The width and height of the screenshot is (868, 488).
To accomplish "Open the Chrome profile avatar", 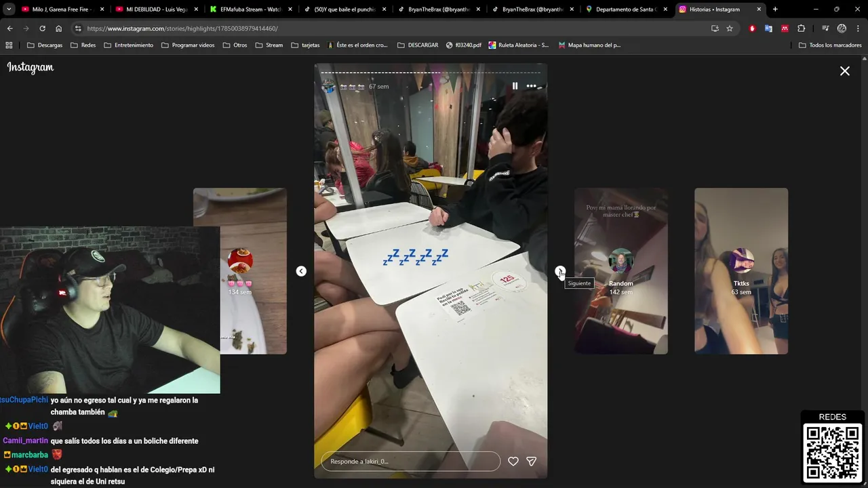I will tap(842, 28).
